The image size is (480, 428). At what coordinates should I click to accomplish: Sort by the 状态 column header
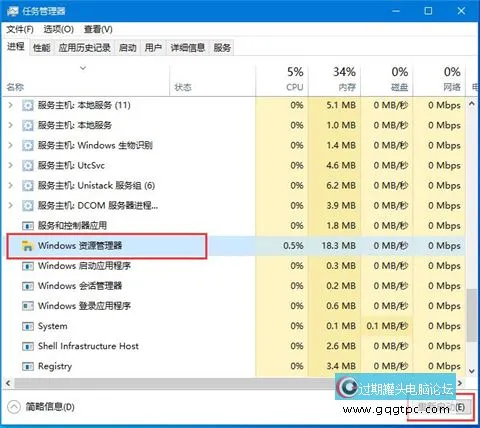(183, 87)
